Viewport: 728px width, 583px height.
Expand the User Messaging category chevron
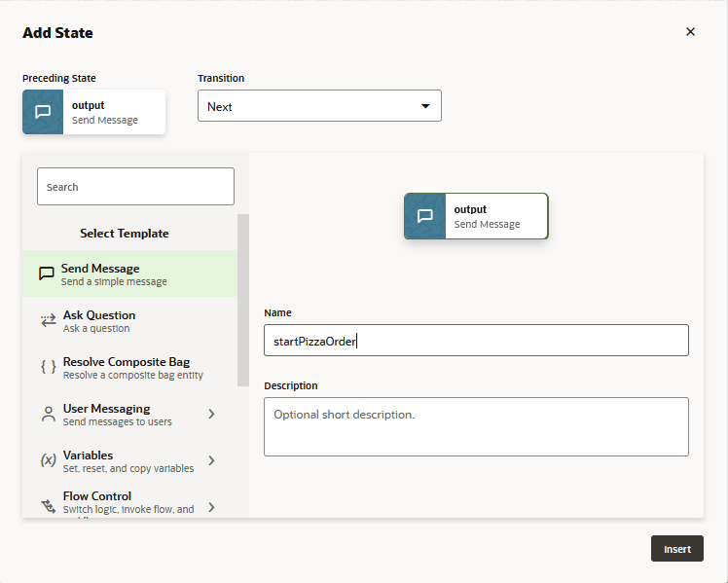pos(212,414)
